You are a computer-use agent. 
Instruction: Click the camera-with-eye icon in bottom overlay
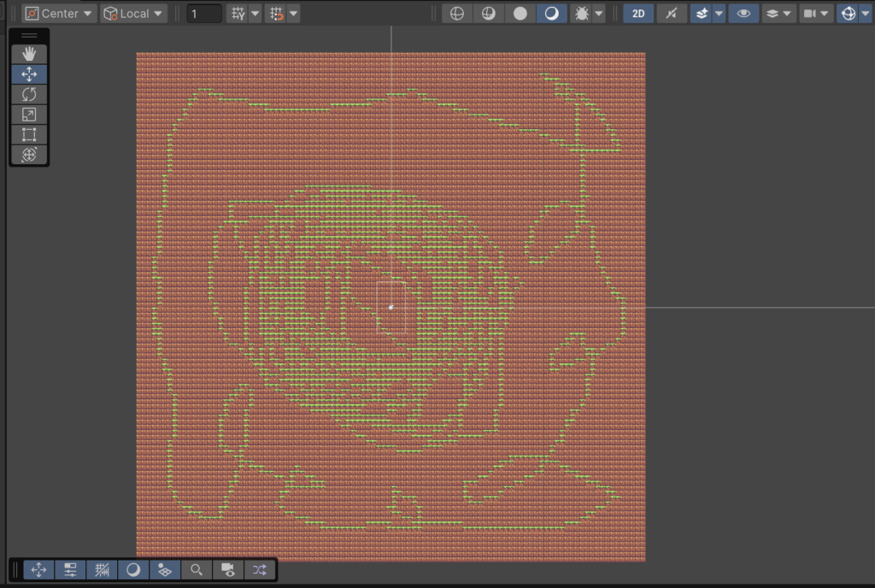tap(228, 569)
